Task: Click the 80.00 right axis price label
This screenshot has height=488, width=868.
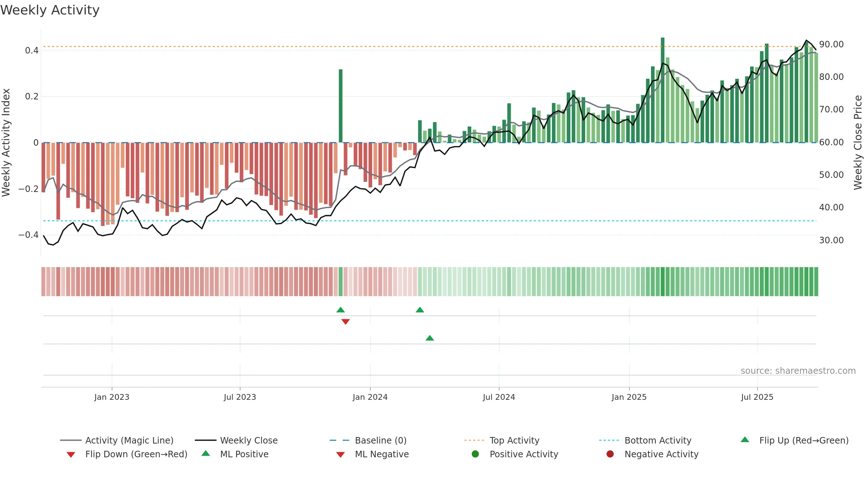Action: click(831, 77)
